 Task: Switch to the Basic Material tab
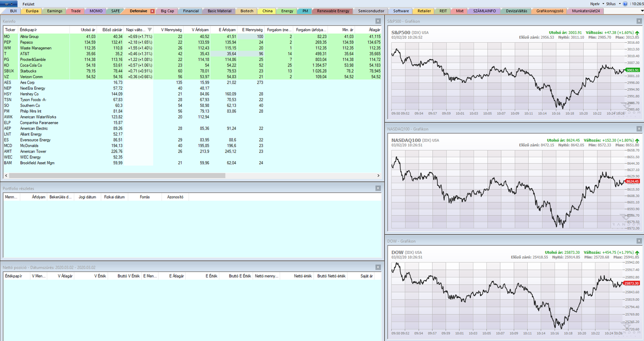(219, 11)
